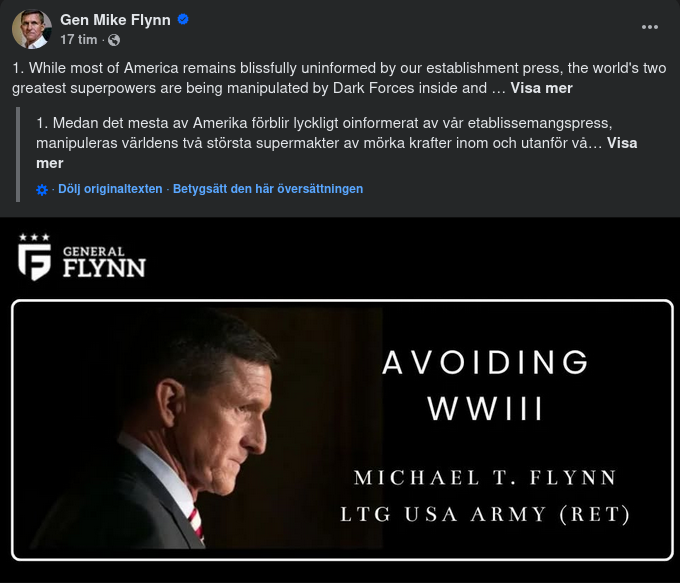Open the Gen Mike Flynn name link
Screen dimensions: 680x583
(115, 20)
